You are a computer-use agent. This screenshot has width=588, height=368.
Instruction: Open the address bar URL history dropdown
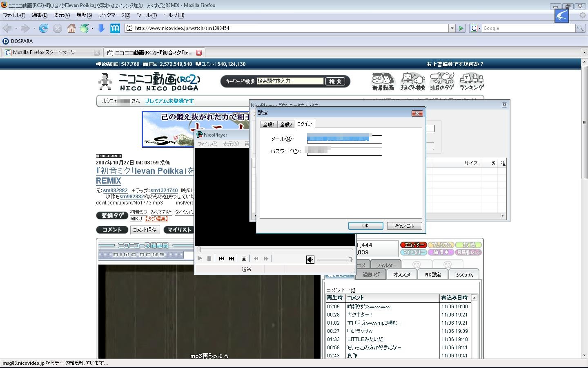[452, 28]
